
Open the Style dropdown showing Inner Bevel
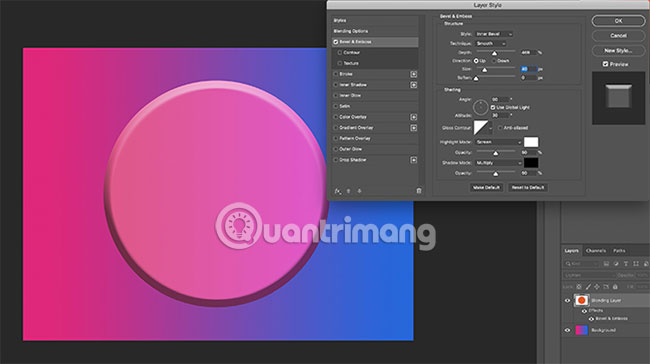pyautogui.click(x=494, y=34)
